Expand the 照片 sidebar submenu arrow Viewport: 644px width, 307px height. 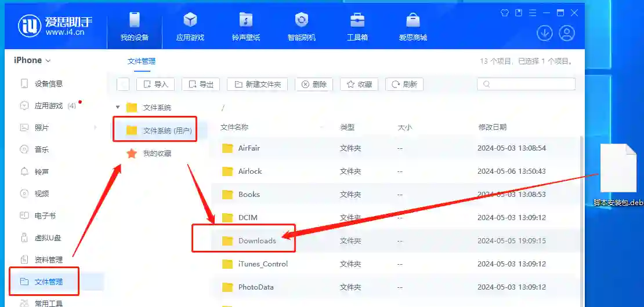[x=95, y=127]
